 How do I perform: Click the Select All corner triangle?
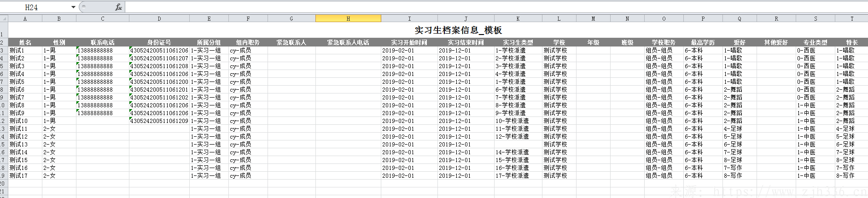[4, 19]
